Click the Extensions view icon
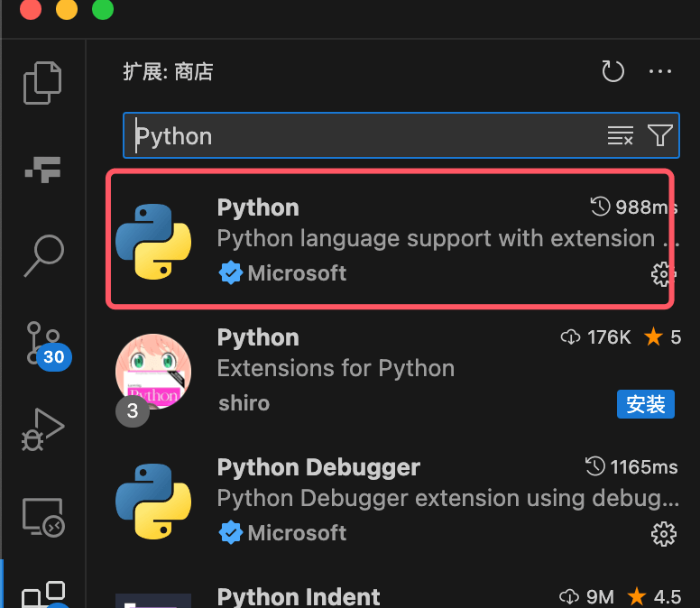 (x=43, y=595)
